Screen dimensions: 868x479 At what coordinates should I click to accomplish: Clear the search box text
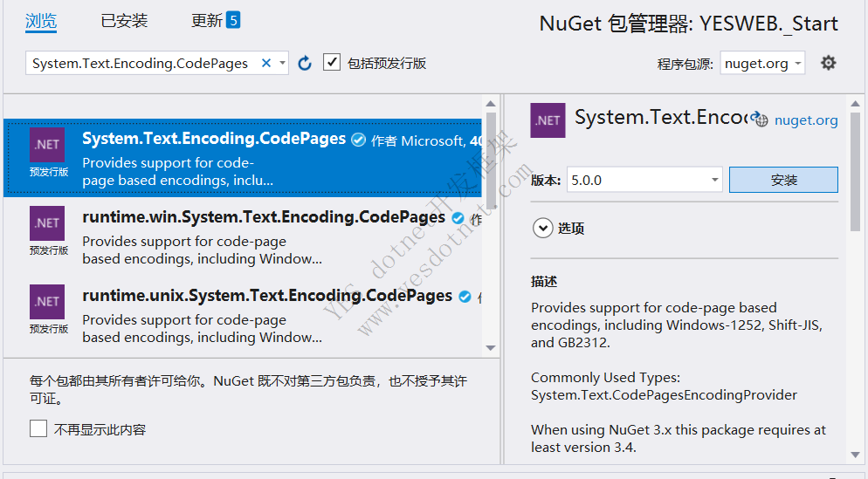[266, 63]
